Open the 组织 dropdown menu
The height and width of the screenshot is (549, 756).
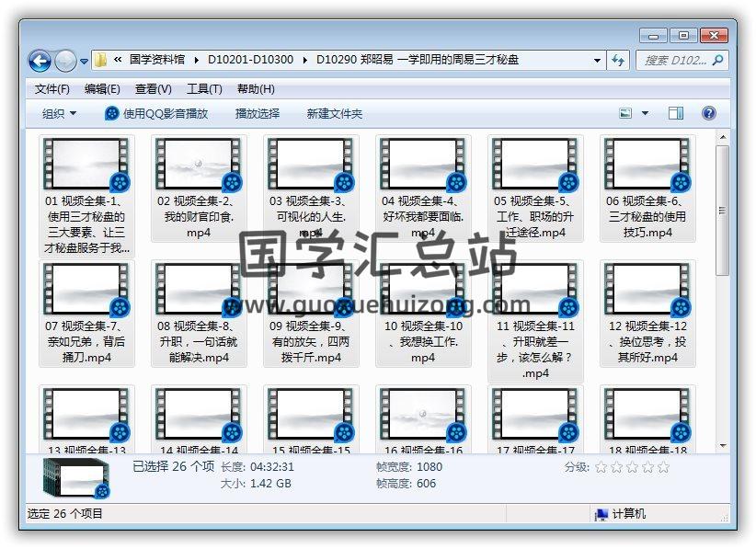pyautogui.click(x=59, y=114)
